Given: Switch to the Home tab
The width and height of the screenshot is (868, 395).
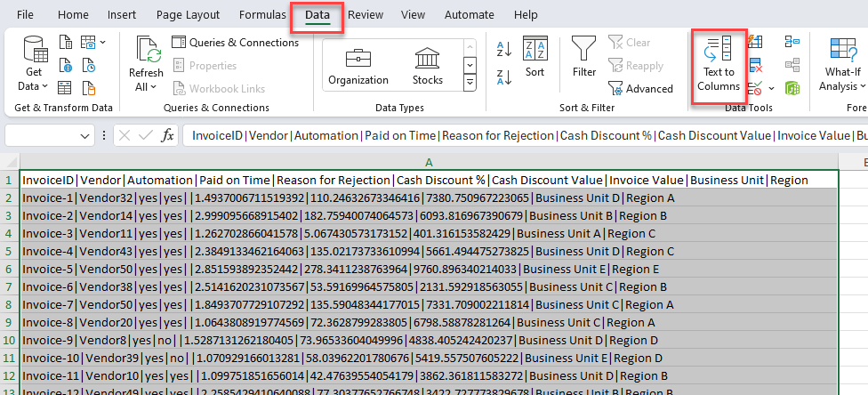Looking at the screenshot, I should point(73,15).
